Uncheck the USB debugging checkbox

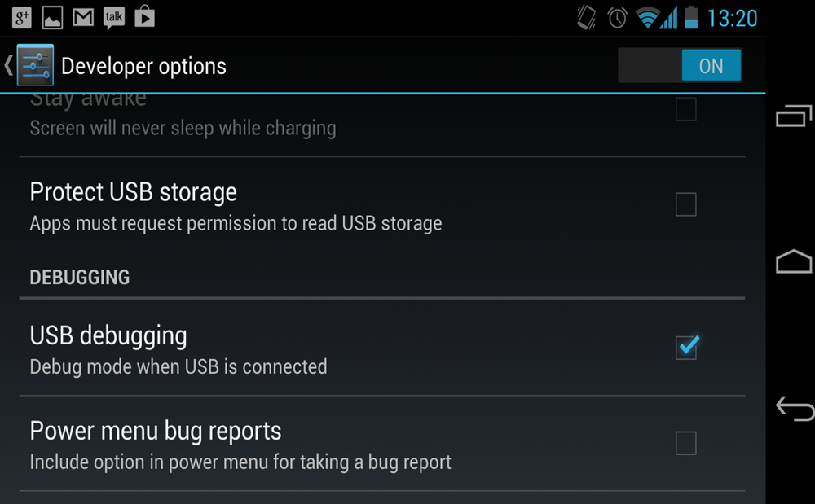click(686, 348)
